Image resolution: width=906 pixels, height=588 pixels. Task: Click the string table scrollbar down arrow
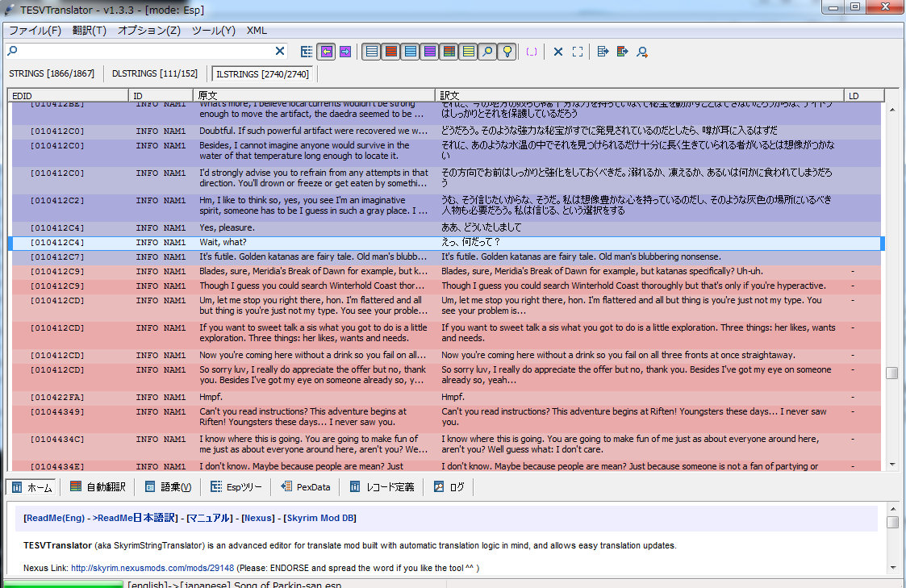892,465
